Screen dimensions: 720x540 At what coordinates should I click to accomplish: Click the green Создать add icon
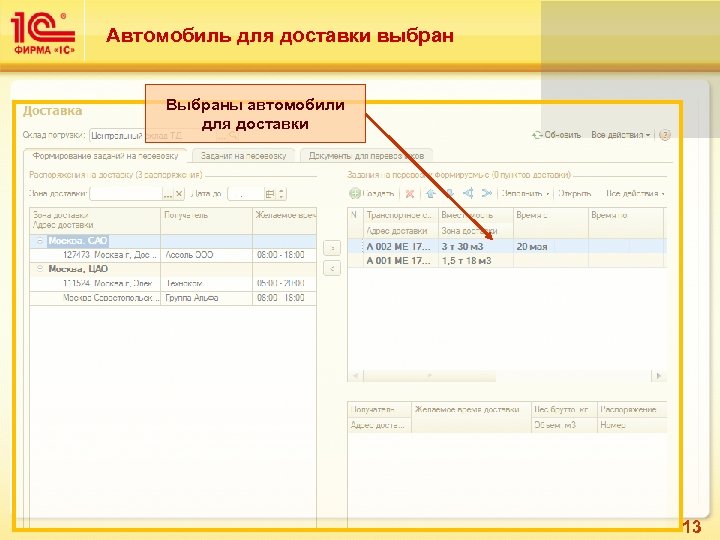pyautogui.click(x=355, y=193)
